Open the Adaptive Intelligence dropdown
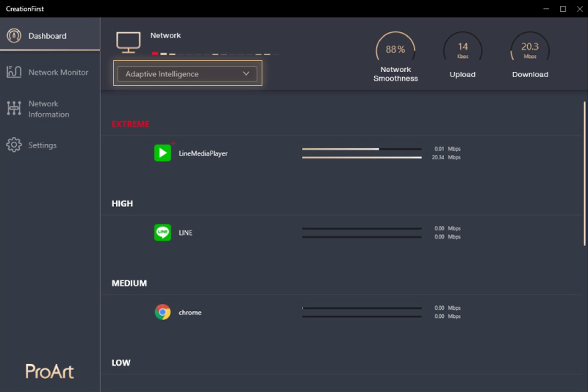588x392 pixels. click(x=187, y=74)
